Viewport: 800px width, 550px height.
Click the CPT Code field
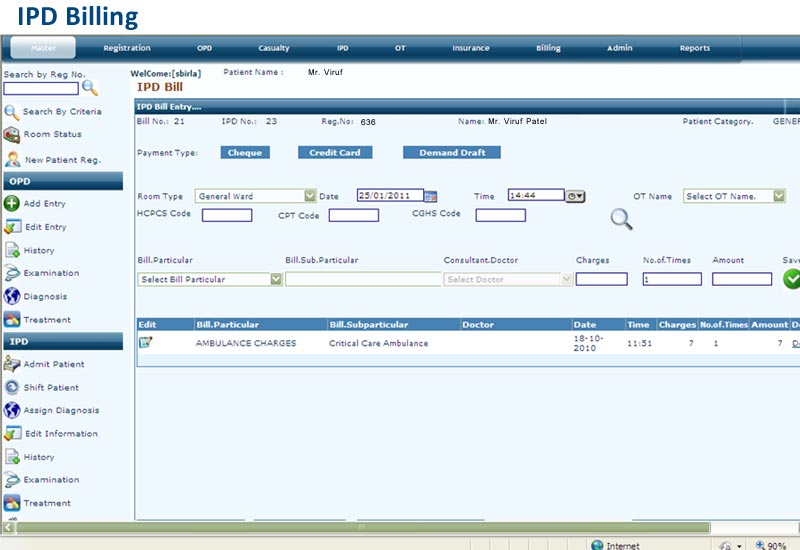click(x=354, y=215)
